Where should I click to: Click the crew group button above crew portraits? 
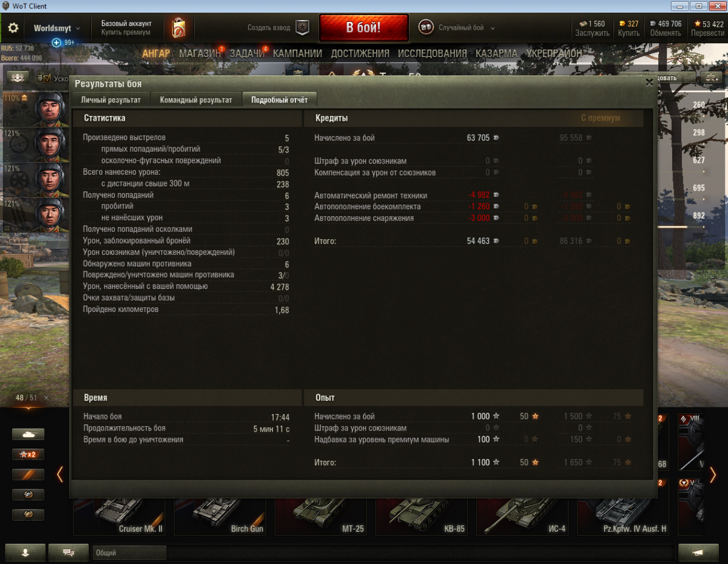18,78
